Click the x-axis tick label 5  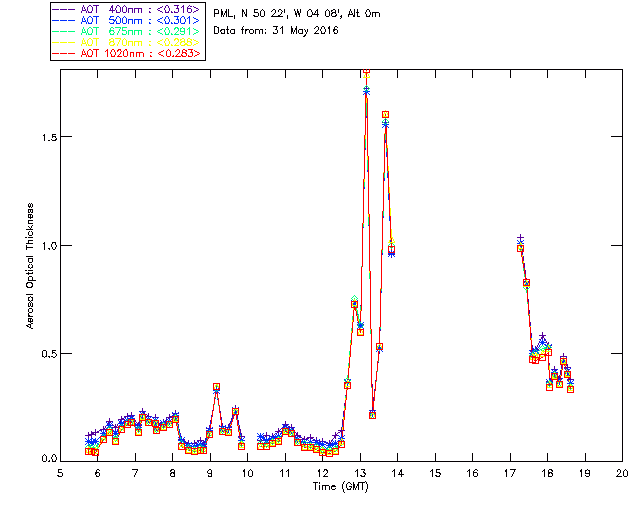(x=60, y=473)
